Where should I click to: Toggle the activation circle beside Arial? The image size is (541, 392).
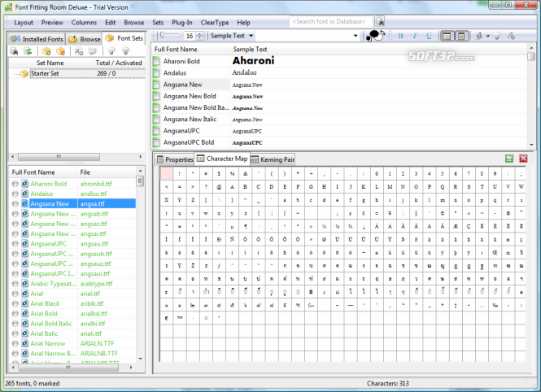(x=15, y=294)
